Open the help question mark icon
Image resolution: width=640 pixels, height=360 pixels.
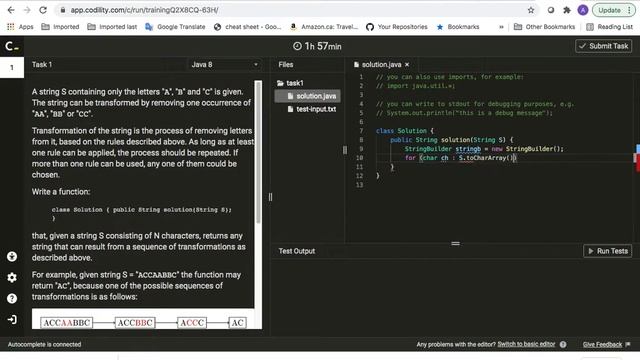tap(12, 298)
